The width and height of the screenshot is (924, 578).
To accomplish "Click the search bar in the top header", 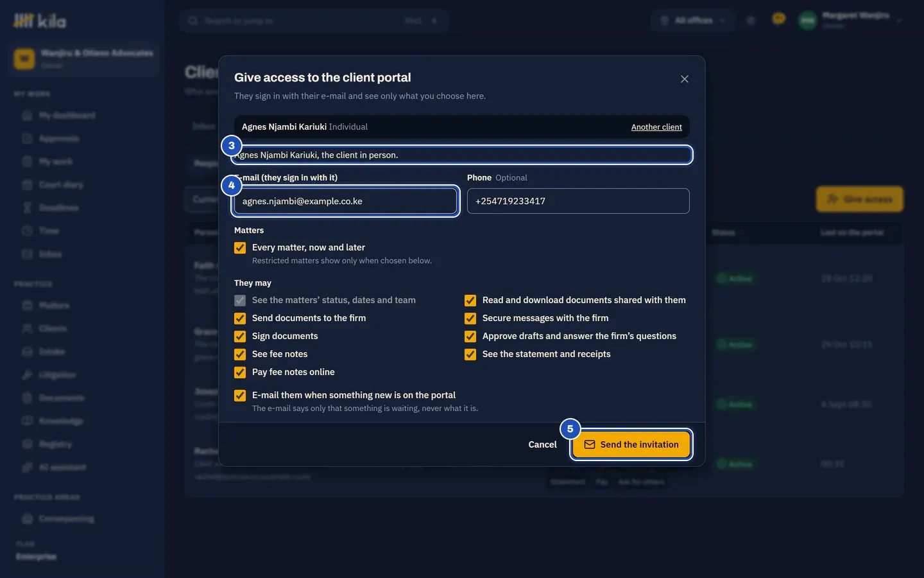I will (x=314, y=21).
